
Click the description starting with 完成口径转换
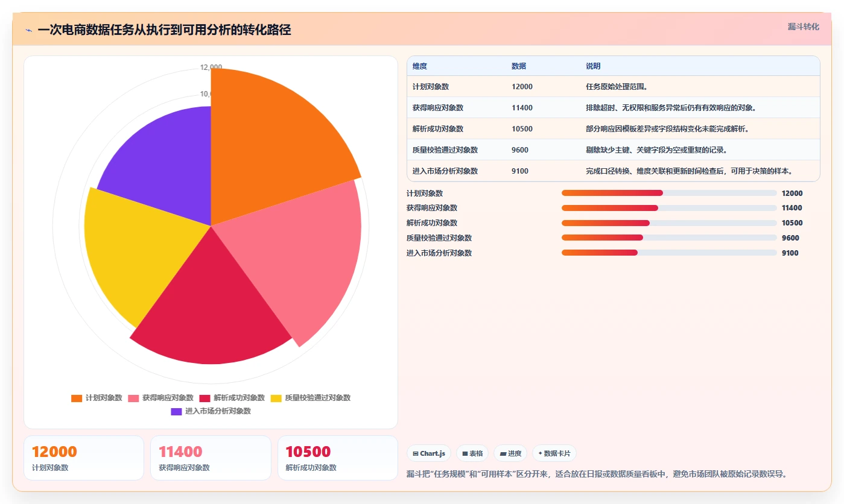(x=689, y=171)
